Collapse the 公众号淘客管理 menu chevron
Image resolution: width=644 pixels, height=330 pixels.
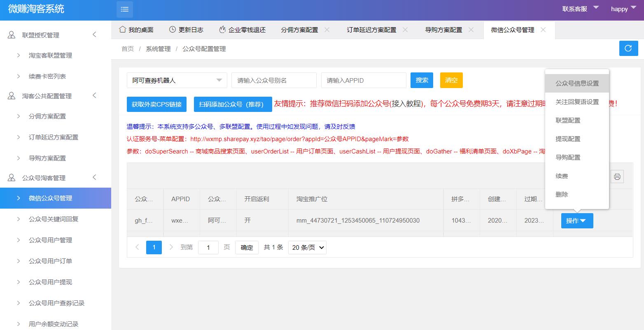(x=94, y=177)
